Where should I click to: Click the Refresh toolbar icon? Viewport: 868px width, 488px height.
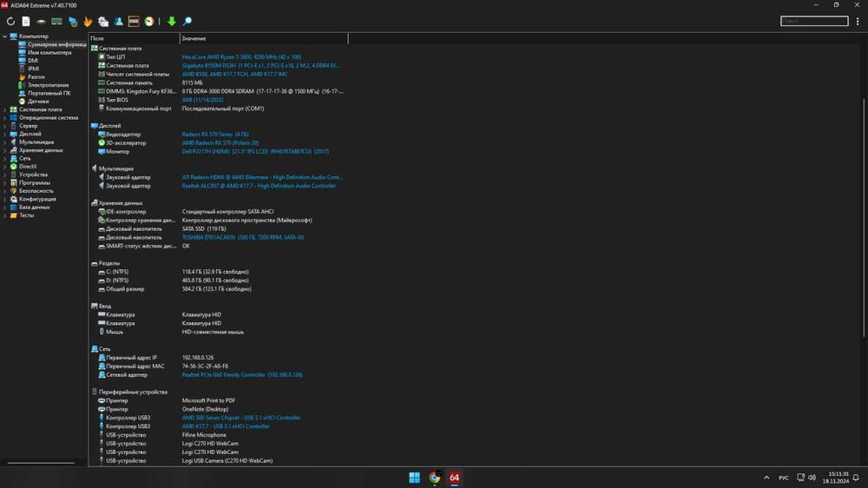coord(10,22)
